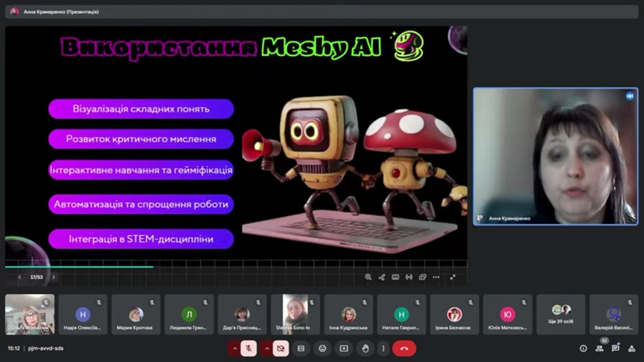The image size is (644, 362).
Task: Click 'Інтерактивне навчання та гейміфікація' pill
Action: pyautogui.click(x=141, y=170)
